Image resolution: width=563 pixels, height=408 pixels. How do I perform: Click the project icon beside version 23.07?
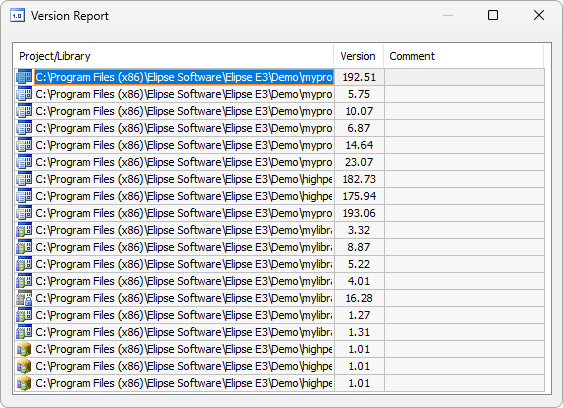[x=24, y=162]
